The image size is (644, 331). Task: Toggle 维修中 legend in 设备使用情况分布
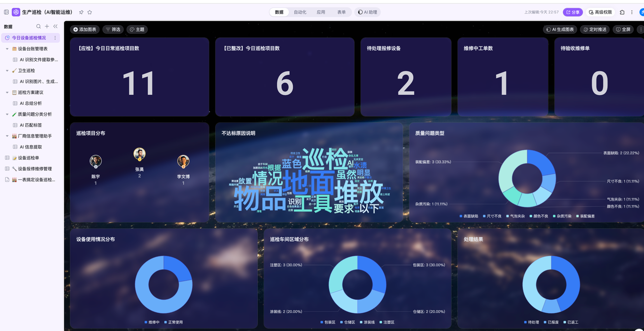(152, 322)
